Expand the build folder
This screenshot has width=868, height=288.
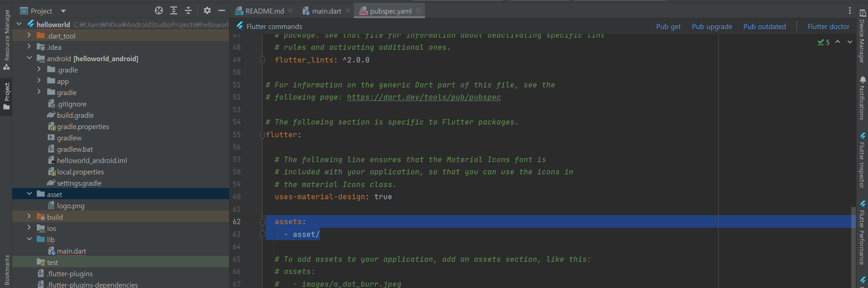tap(29, 216)
